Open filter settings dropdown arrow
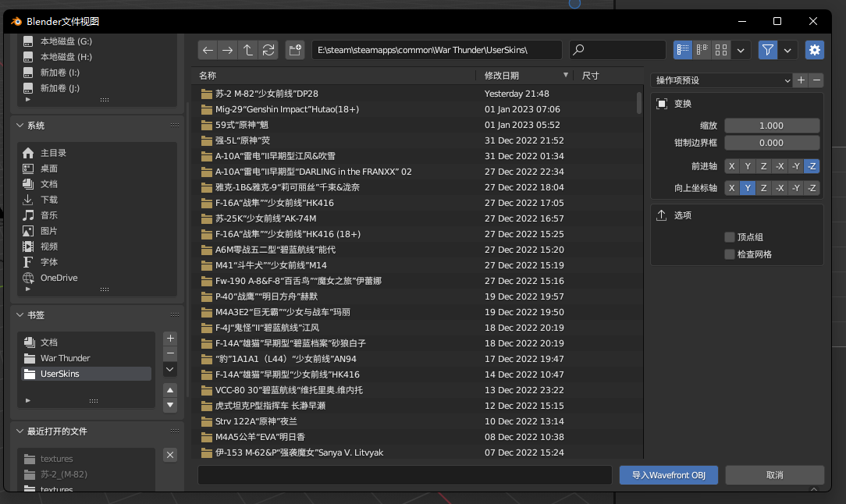 tap(787, 50)
